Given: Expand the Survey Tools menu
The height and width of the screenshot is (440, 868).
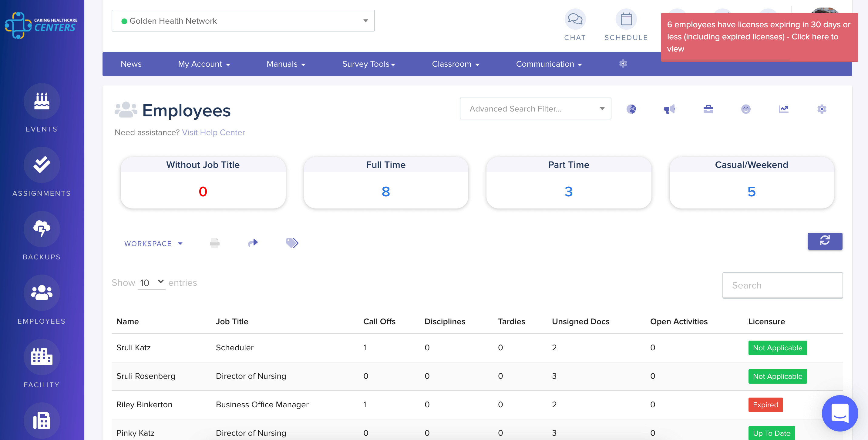Looking at the screenshot, I should point(368,64).
